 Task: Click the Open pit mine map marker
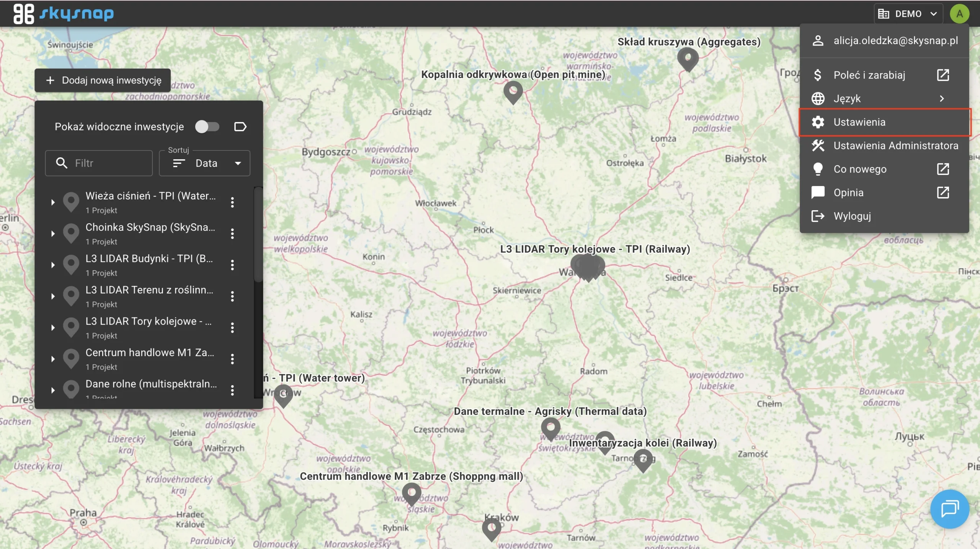pyautogui.click(x=513, y=91)
